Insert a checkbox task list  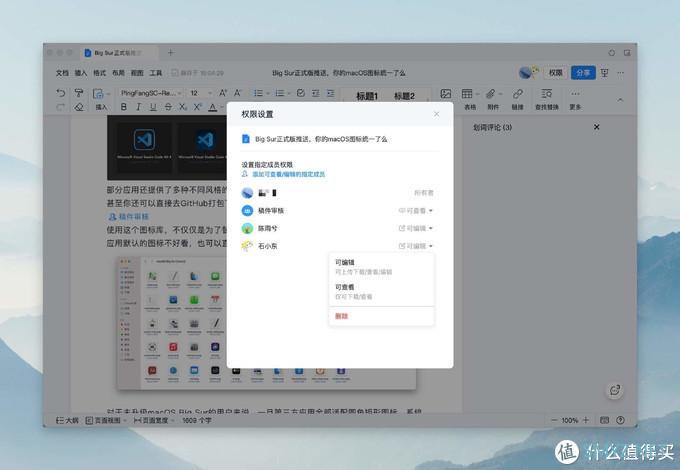[301, 93]
